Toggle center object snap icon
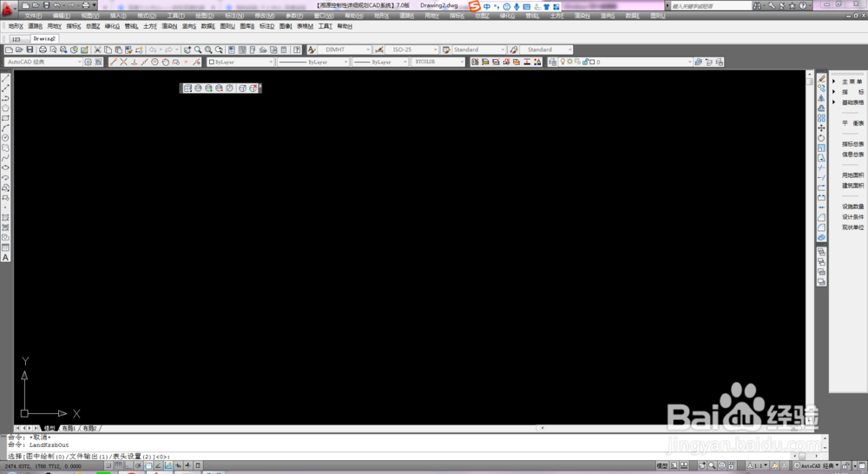 click(155, 62)
